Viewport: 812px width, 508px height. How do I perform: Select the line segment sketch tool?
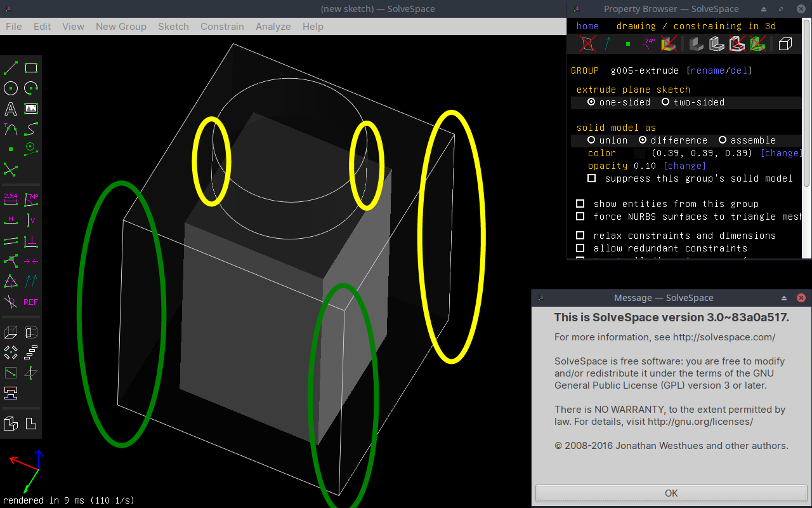pyautogui.click(x=11, y=68)
